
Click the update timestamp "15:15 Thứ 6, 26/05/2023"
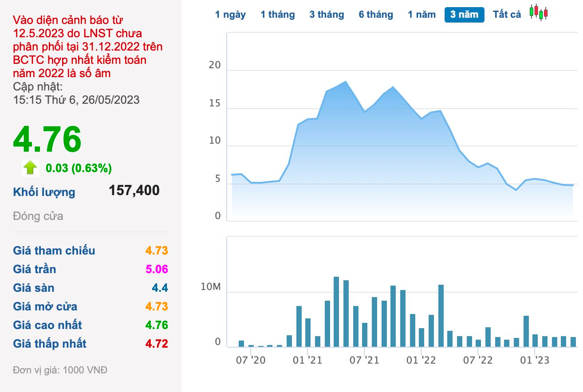point(76,99)
